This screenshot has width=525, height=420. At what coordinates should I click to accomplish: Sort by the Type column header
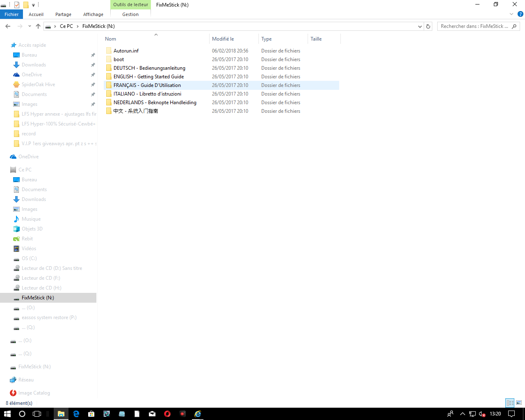point(283,39)
